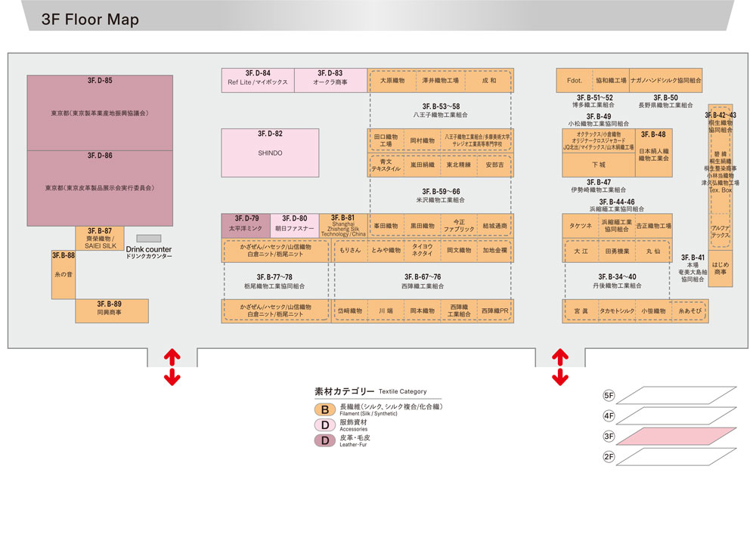Image resolution: width=756 pixels, height=534 pixels.
Task: Select the 2F floor layer
Action: pos(676,456)
